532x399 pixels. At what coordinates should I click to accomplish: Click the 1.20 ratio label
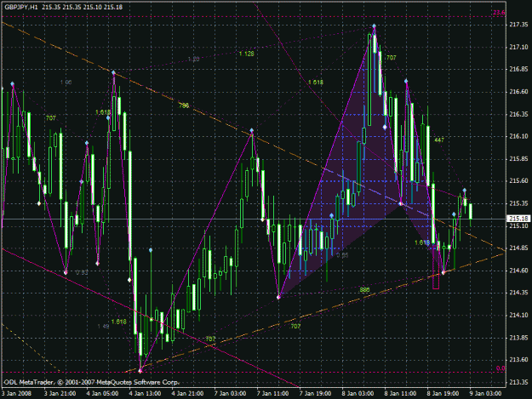(194, 59)
